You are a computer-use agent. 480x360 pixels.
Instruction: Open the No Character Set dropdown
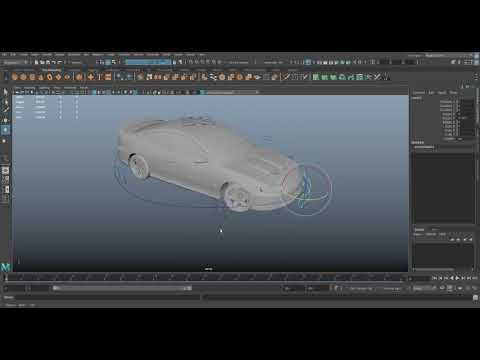pyautogui.click(x=362, y=288)
